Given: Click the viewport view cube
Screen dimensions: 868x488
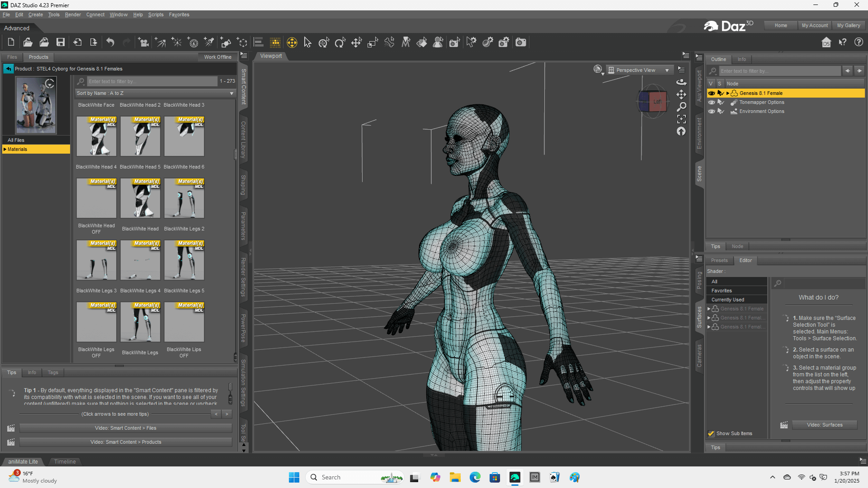Looking at the screenshot, I should pos(652,102).
